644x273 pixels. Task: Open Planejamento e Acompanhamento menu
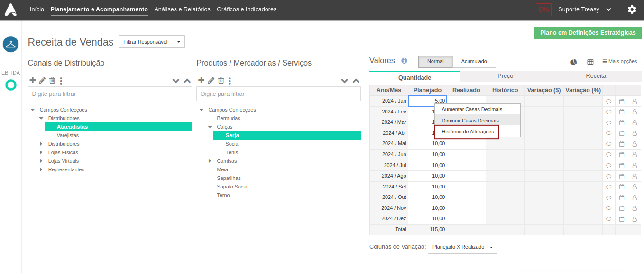coord(99,9)
